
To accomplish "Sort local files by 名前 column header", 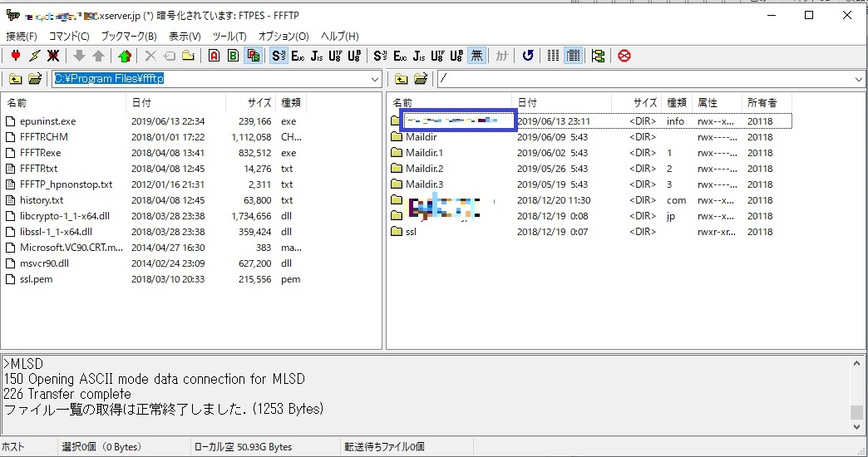I will tap(64, 103).
